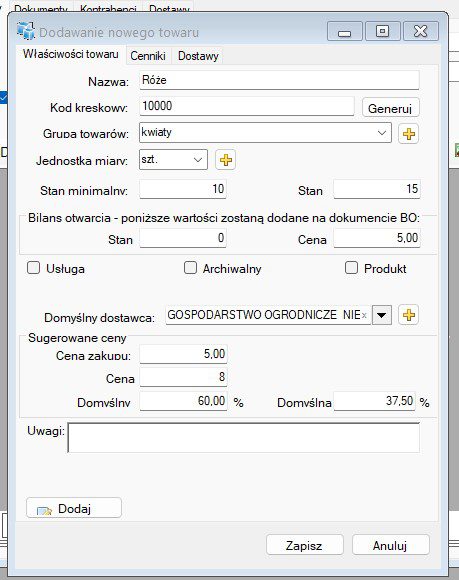459x580 pixels.
Task: Tick the Archiwalny checkbox
Action: pyautogui.click(x=190, y=268)
